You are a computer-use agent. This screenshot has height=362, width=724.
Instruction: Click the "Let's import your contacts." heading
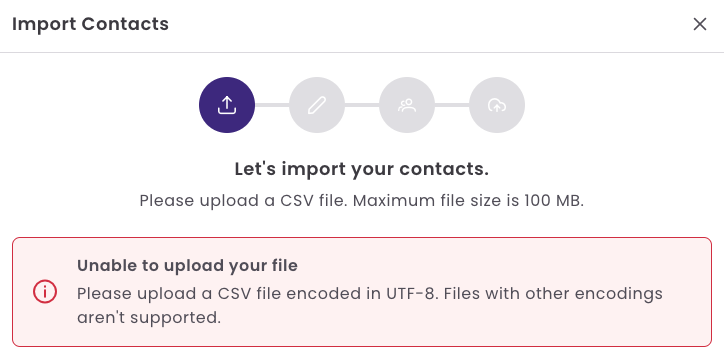pos(362,169)
